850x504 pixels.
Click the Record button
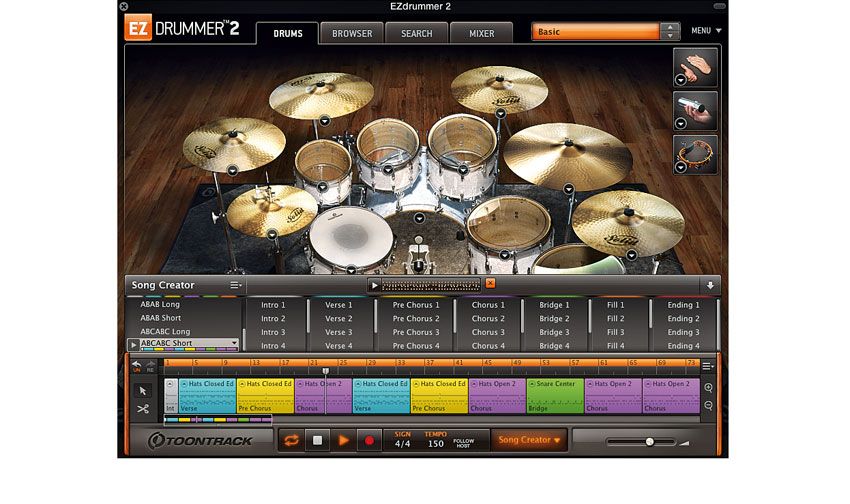click(369, 441)
